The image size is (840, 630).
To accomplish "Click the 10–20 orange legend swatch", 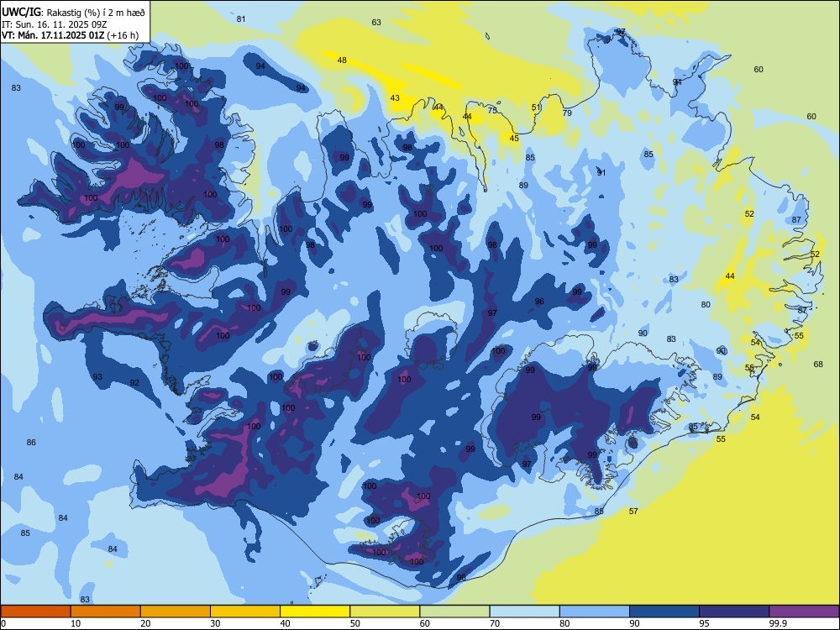I will pos(106,612).
